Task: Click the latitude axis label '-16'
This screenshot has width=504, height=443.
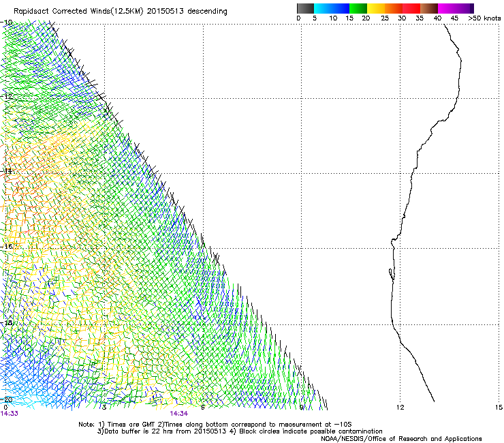Action: (6, 247)
